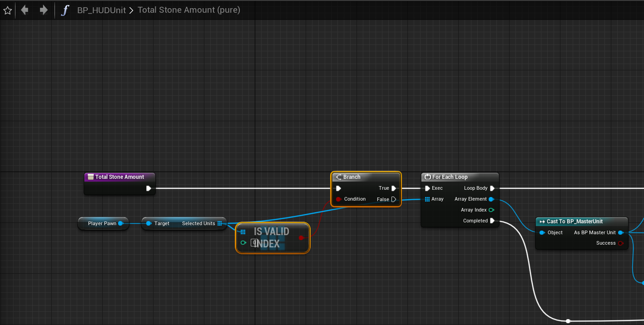Edit the Is Valid Index integer field
This screenshot has width=644, height=325.
tap(254, 243)
